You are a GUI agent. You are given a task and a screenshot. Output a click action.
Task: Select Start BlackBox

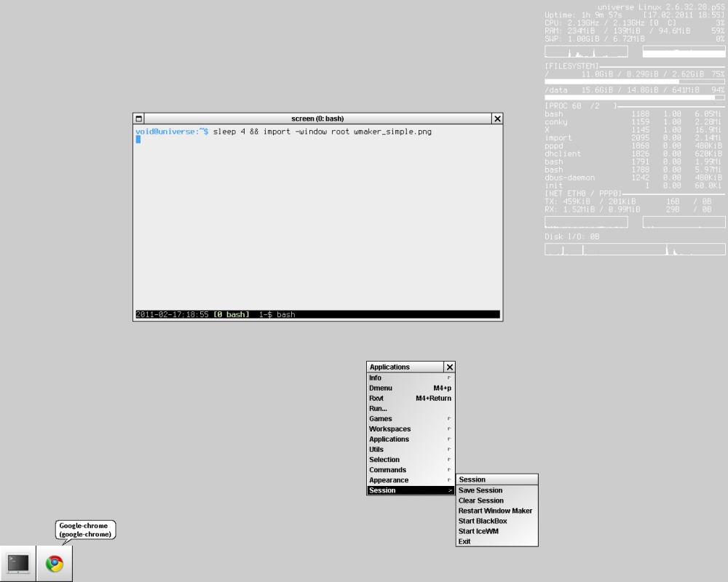click(x=496, y=521)
